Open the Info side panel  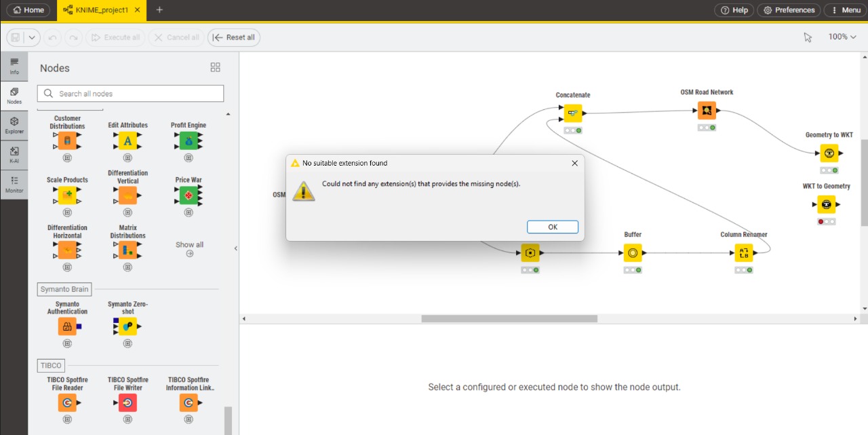pyautogui.click(x=14, y=66)
